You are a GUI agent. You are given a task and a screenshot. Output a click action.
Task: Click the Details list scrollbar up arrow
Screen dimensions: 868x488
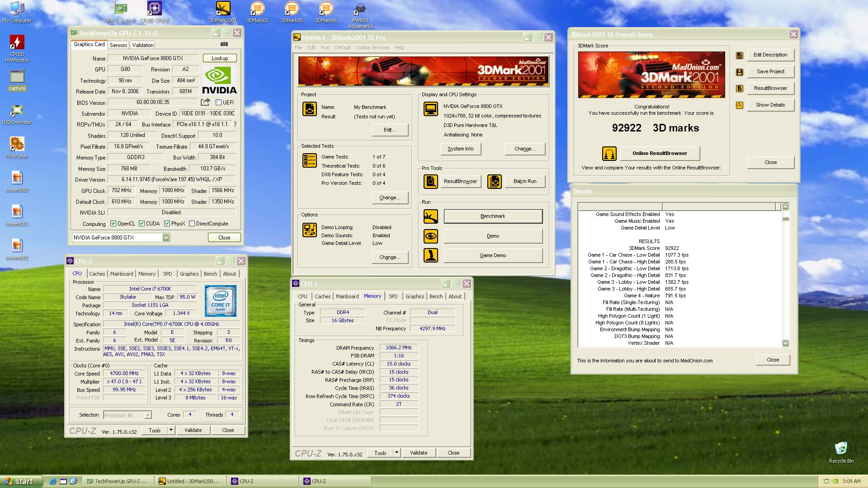click(785, 206)
